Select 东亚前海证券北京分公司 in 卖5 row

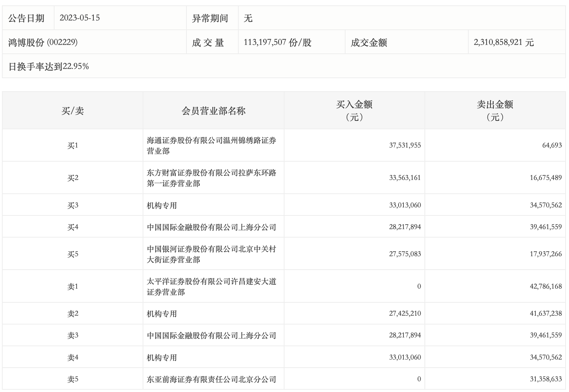[211, 379]
